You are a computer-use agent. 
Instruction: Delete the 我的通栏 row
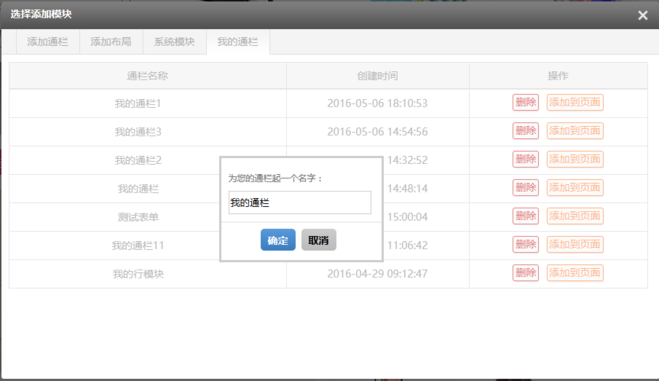[x=525, y=188]
